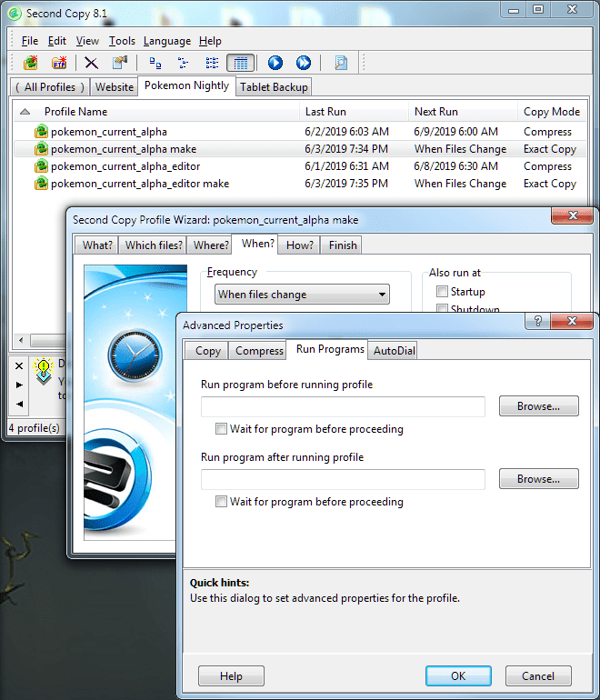Screen dimensions: 600x700
Task: Open the log viewer toolbar icon
Action: pos(341,63)
